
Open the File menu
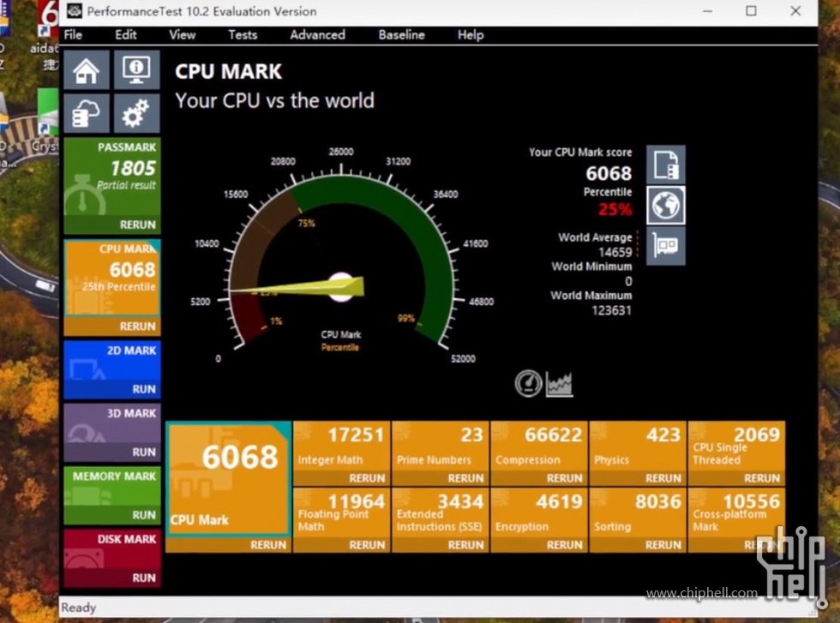74,35
